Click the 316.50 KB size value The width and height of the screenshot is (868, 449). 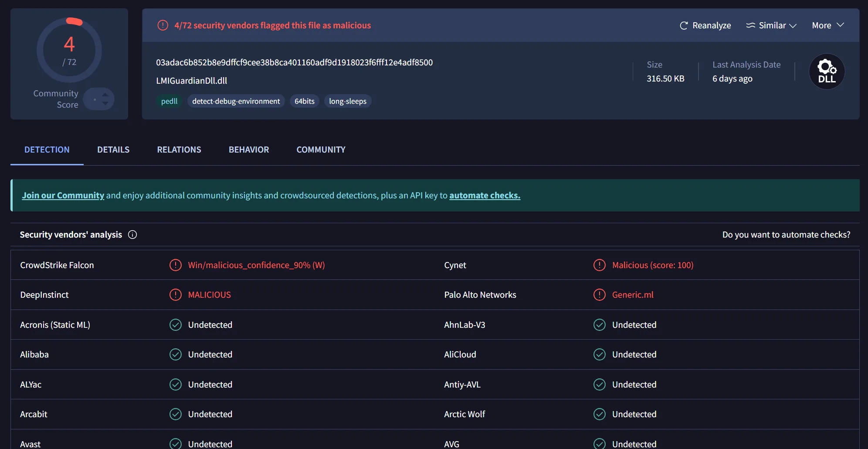pos(665,78)
